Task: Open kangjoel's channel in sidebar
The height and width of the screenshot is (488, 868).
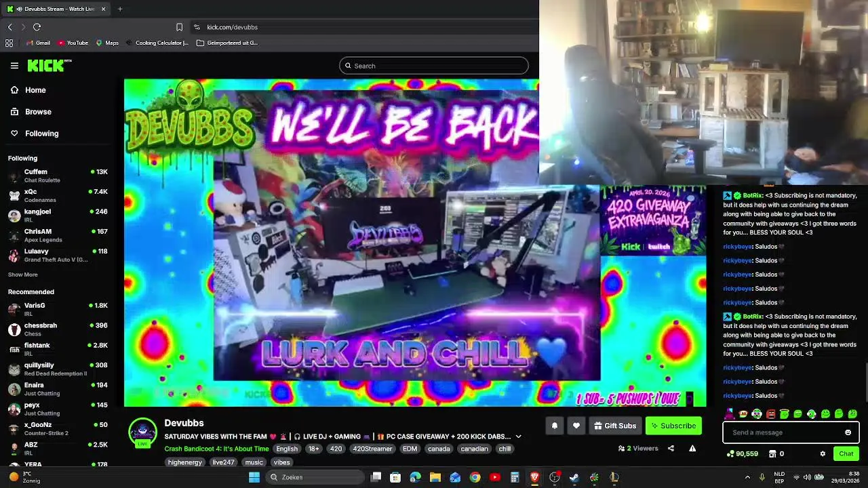Action: click(58, 216)
